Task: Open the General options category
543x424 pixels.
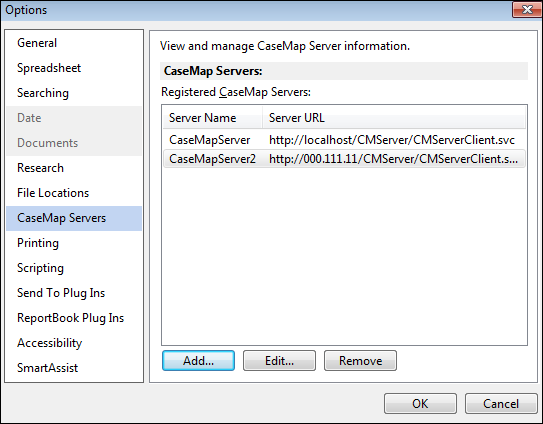Action: [37, 43]
